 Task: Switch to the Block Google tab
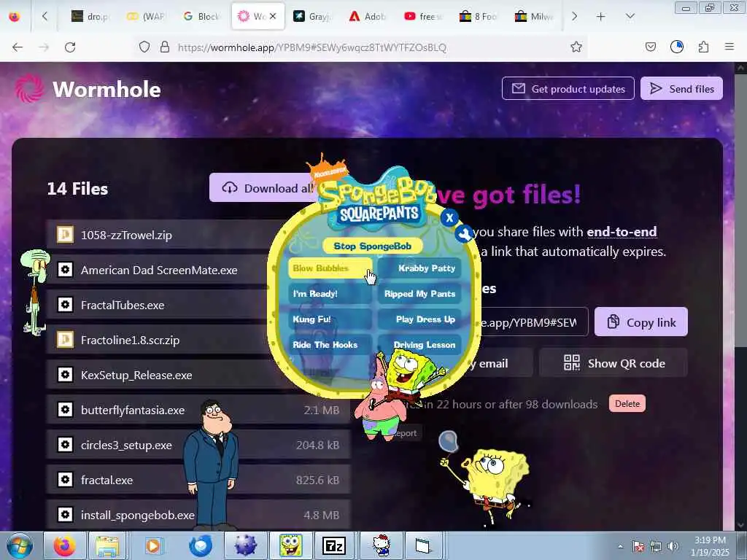tap(201, 17)
